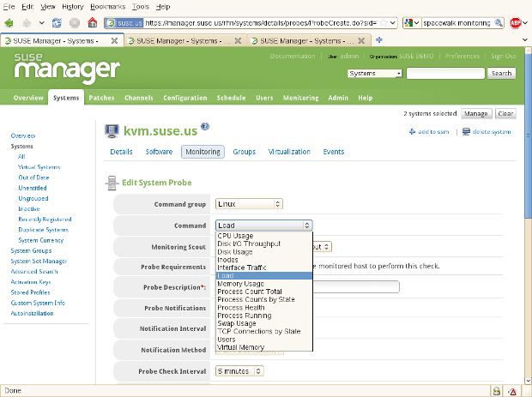This screenshot has width=532, height=397.
Task: Open the Preferences link
Action: tap(462, 56)
